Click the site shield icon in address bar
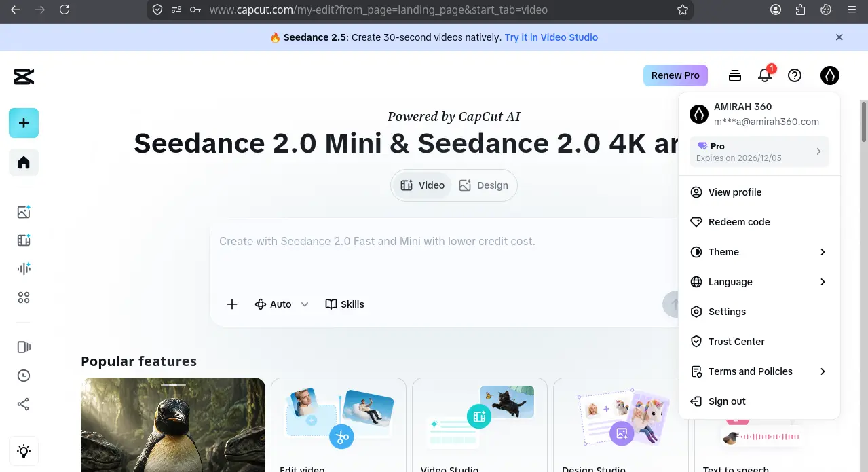Image resolution: width=868 pixels, height=472 pixels. coord(157,10)
